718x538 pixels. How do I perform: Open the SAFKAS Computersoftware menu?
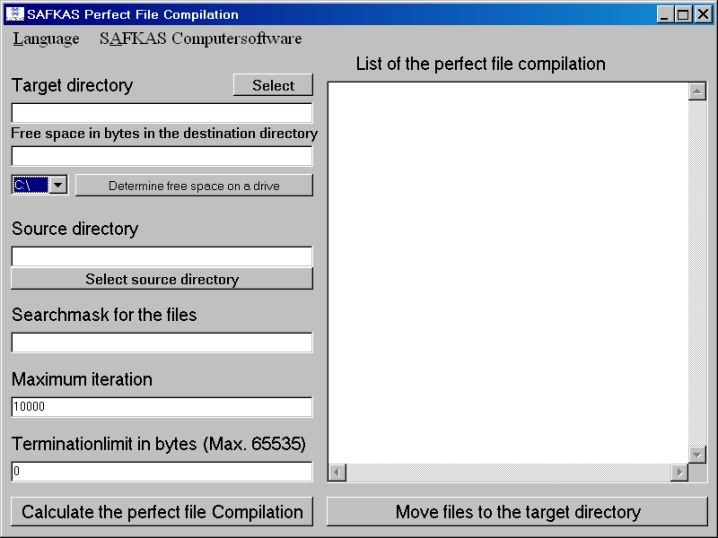200,39
